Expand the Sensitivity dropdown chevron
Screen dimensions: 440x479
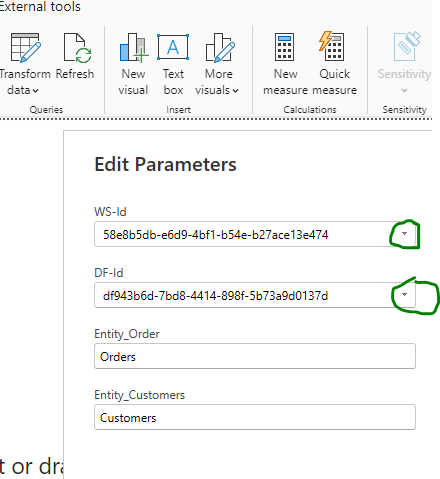click(x=404, y=90)
